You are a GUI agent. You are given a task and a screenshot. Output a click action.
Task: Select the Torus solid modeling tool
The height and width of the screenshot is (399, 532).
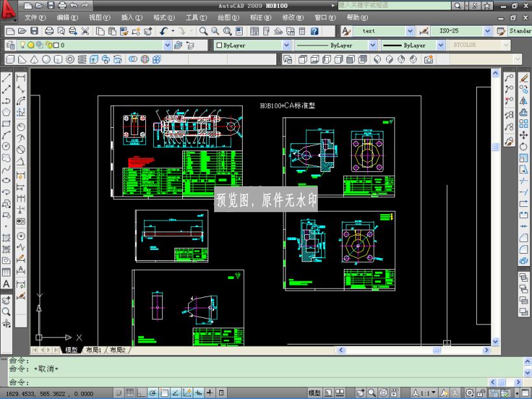point(70,60)
